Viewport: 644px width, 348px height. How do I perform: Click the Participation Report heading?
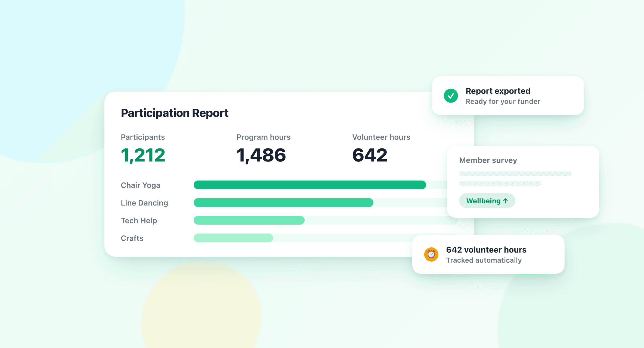coord(175,113)
